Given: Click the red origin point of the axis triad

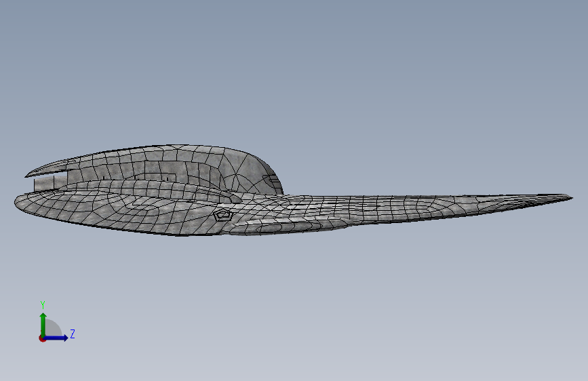Looking at the screenshot, I should click(x=42, y=338).
